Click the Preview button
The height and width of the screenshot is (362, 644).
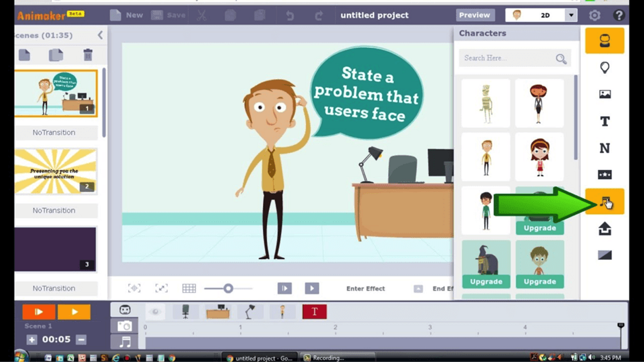click(475, 15)
